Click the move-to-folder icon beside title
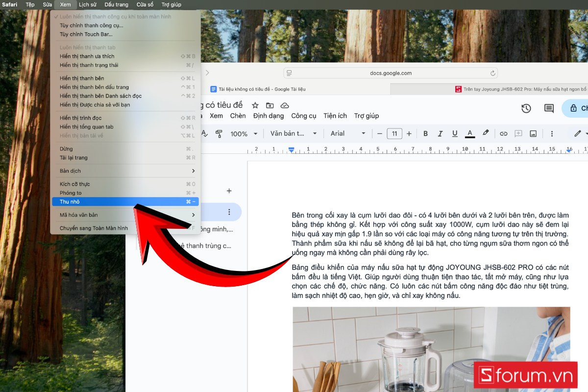Viewport: 588px width, 392px height. (270, 105)
